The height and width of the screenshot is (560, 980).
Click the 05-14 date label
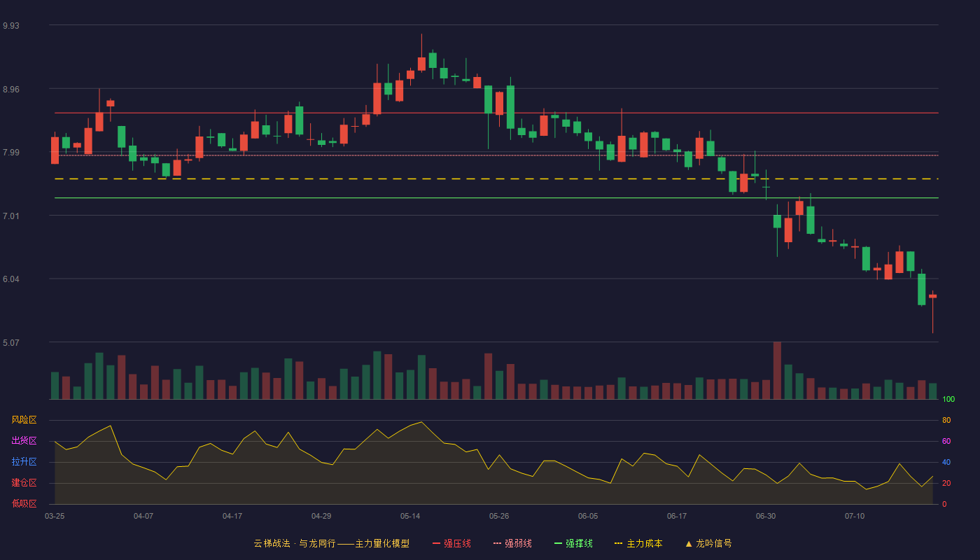(410, 516)
